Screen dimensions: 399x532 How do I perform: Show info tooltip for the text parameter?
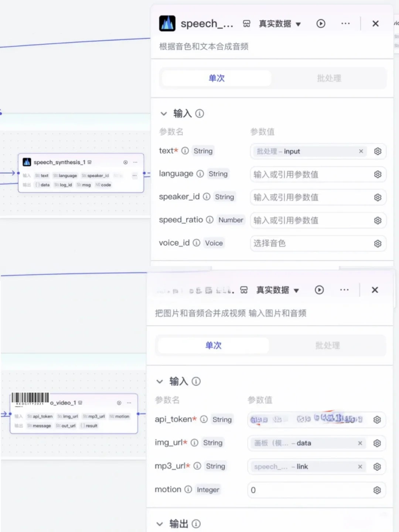pos(185,151)
